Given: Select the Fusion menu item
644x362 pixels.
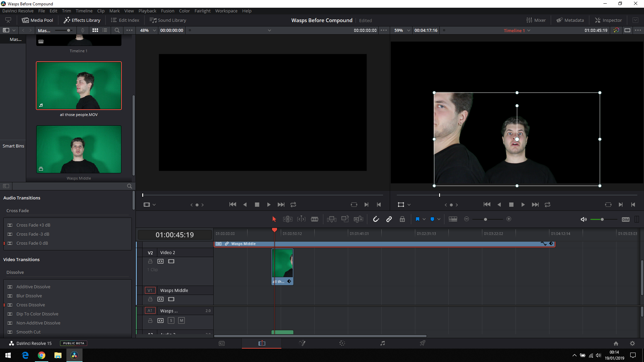Looking at the screenshot, I should click(168, 11).
